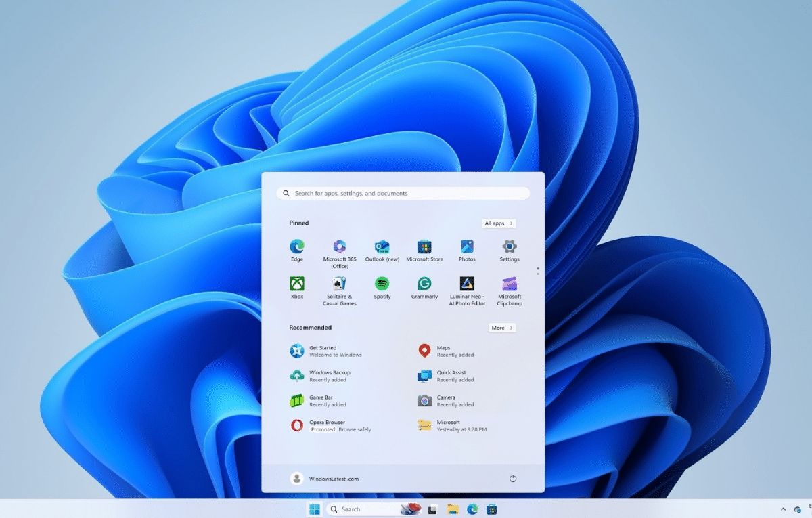Launch Microsoft Clipchamp
812x518 pixels.
point(510,284)
